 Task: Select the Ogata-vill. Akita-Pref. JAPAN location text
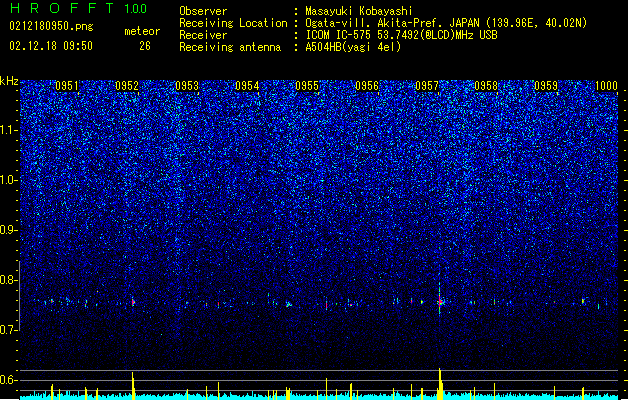446,23
